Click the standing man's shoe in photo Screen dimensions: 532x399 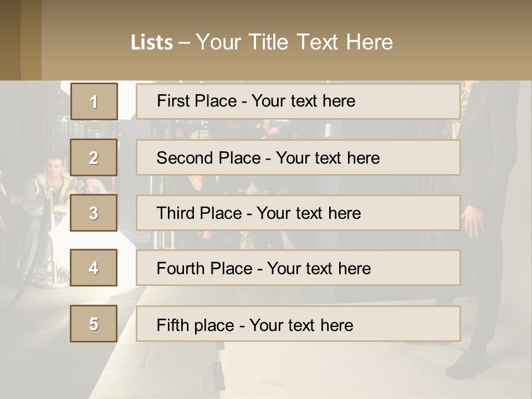click(467, 366)
